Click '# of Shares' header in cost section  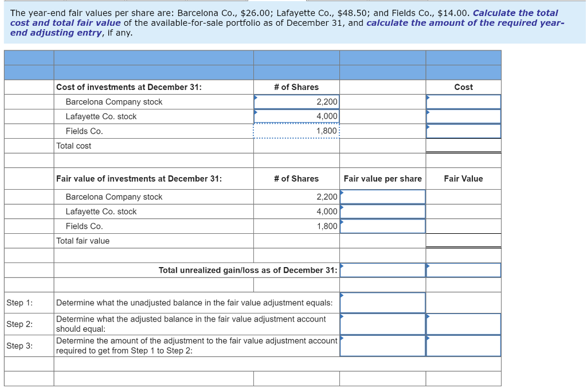[x=296, y=87]
